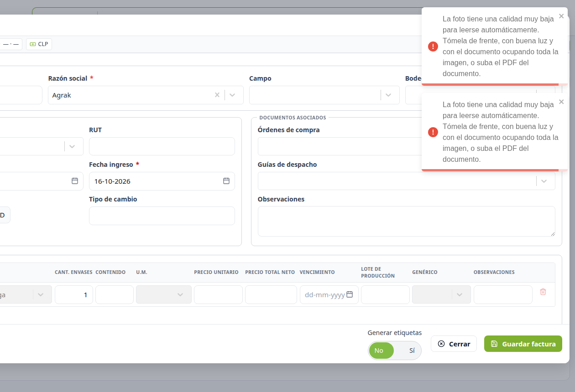Open the Vencimiento date calendar icon
575x392 pixels.
350,294
